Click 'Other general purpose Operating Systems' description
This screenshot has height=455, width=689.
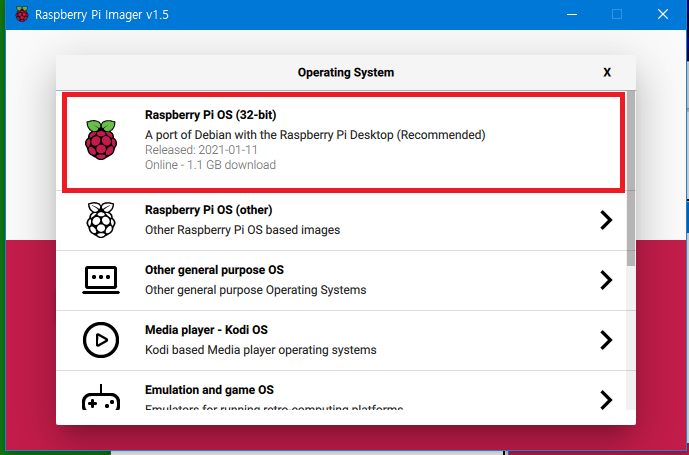[256, 290]
